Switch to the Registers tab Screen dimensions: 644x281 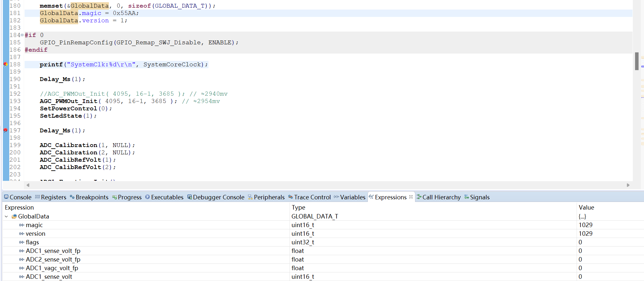coord(50,197)
